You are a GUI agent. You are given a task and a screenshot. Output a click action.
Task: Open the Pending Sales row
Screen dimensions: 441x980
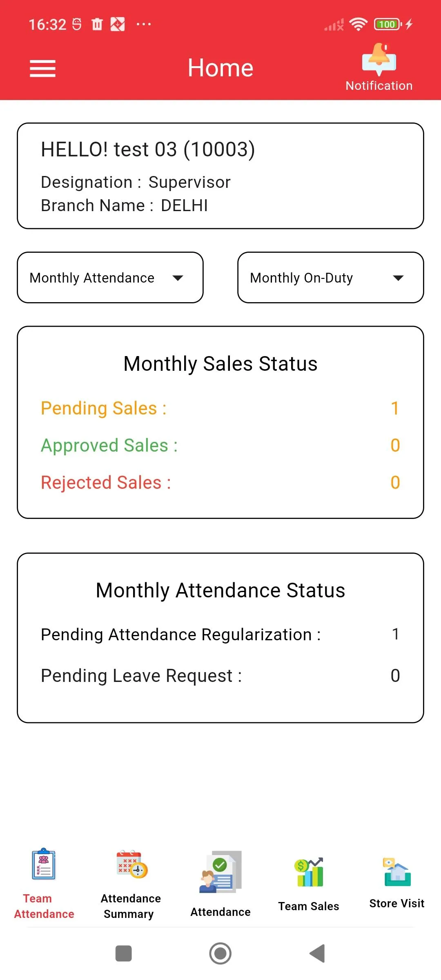pos(220,408)
